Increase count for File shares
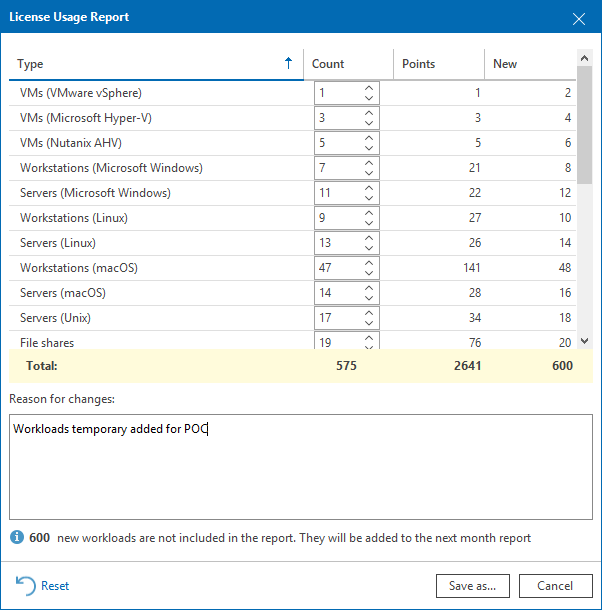Image resolution: width=602 pixels, height=610 pixels. click(369, 338)
